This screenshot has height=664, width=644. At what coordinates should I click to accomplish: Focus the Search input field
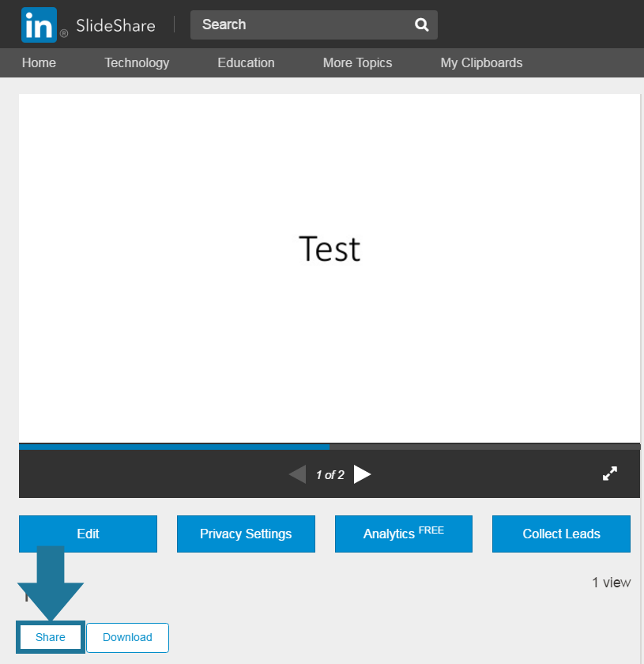coord(300,25)
